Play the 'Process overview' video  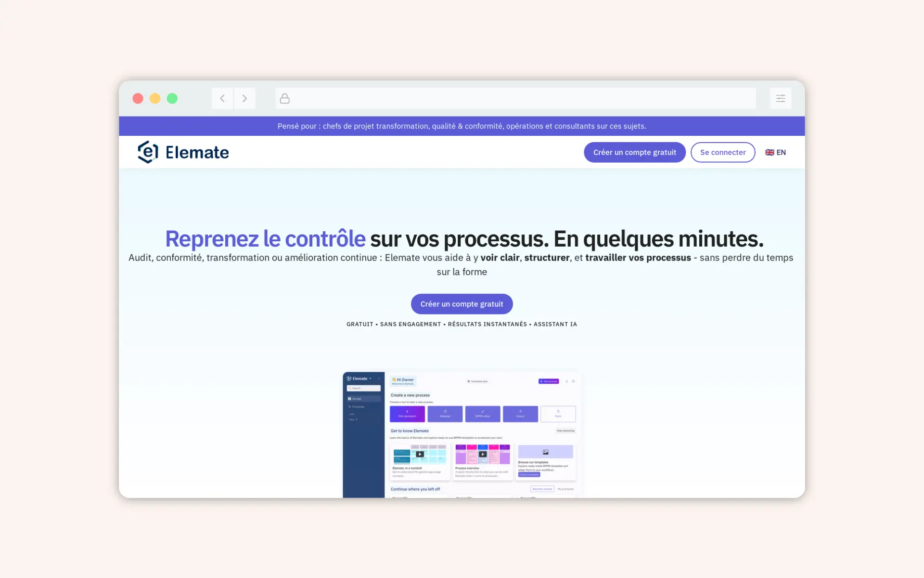click(483, 454)
